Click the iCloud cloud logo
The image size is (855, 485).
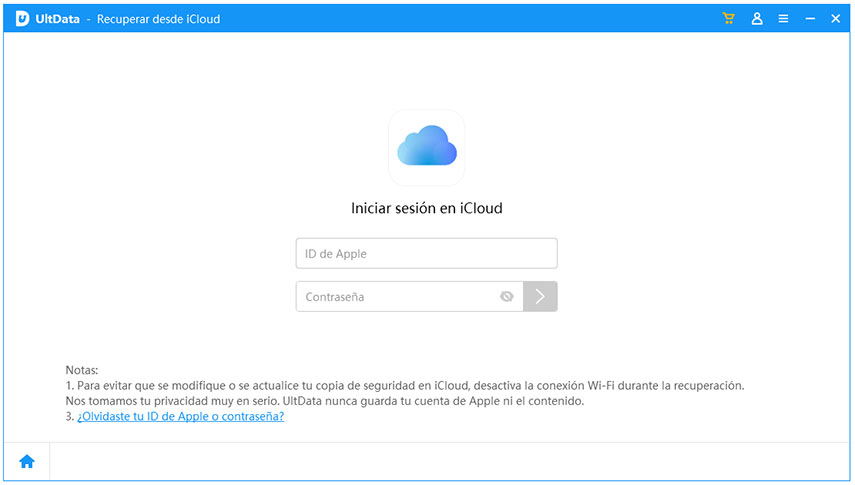(x=427, y=149)
